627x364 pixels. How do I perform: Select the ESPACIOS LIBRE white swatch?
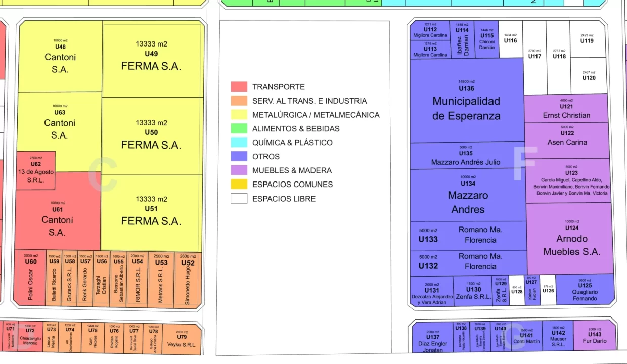click(239, 198)
